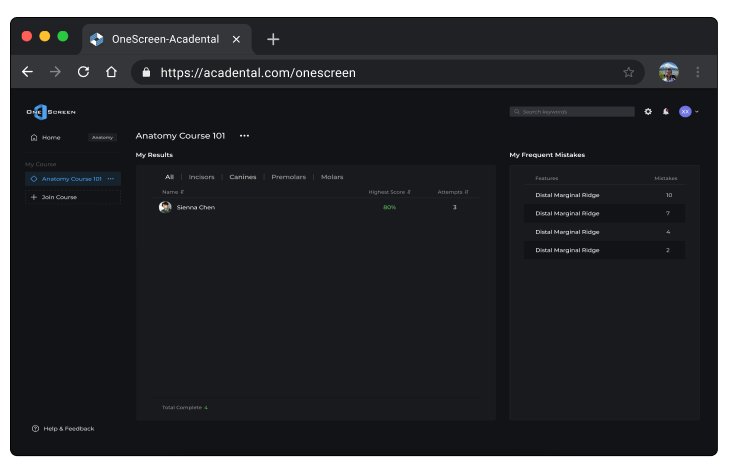Image resolution: width=740 pixels, height=470 pixels.
Task: Click the Mistakes column header
Action: pos(666,179)
